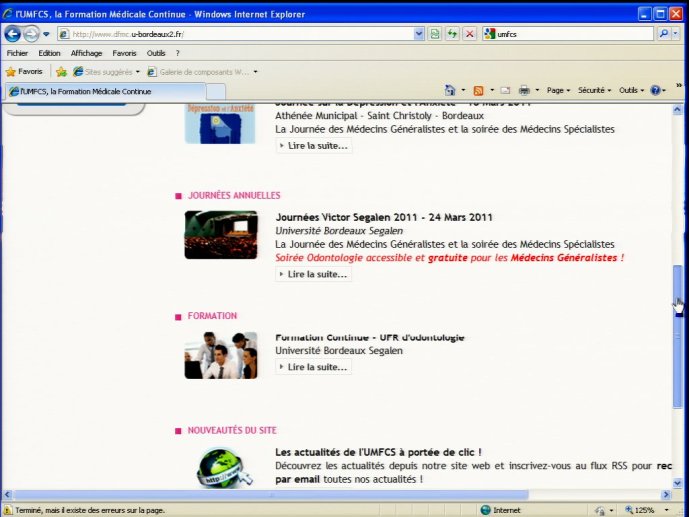Open the Page command bar menu
This screenshot has width=689, height=517.
pyautogui.click(x=558, y=90)
